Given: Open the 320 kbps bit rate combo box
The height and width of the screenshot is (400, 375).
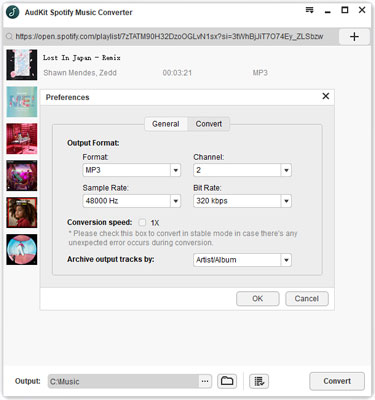Looking at the screenshot, I should click(242, 201).
